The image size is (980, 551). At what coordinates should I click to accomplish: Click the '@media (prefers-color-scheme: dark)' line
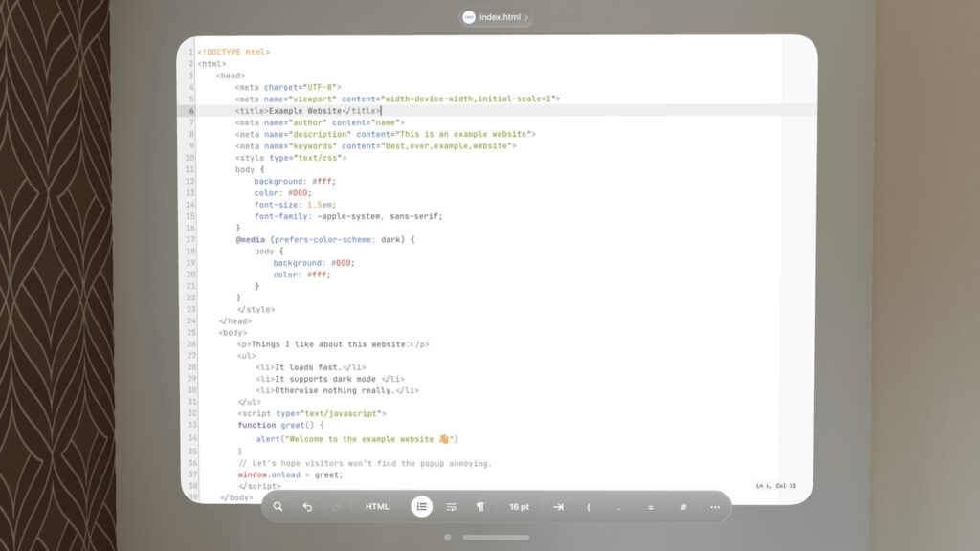325,240
